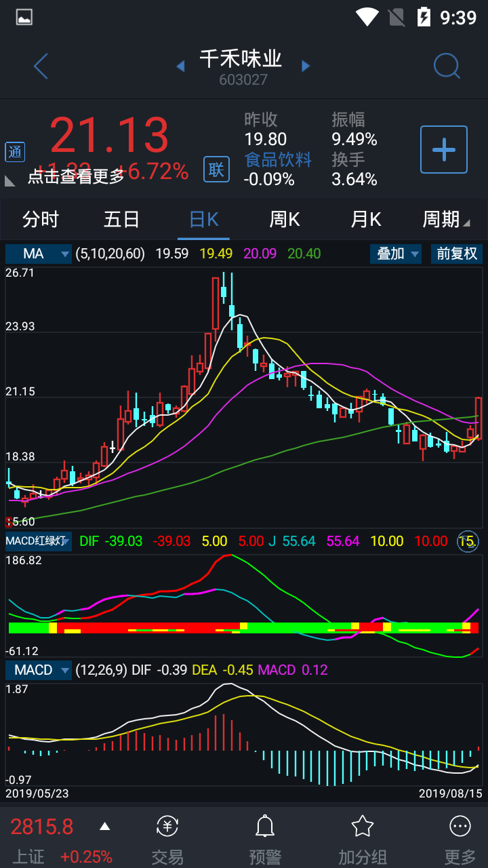
Task: Select the 周K tab
Action: [285, 219]
